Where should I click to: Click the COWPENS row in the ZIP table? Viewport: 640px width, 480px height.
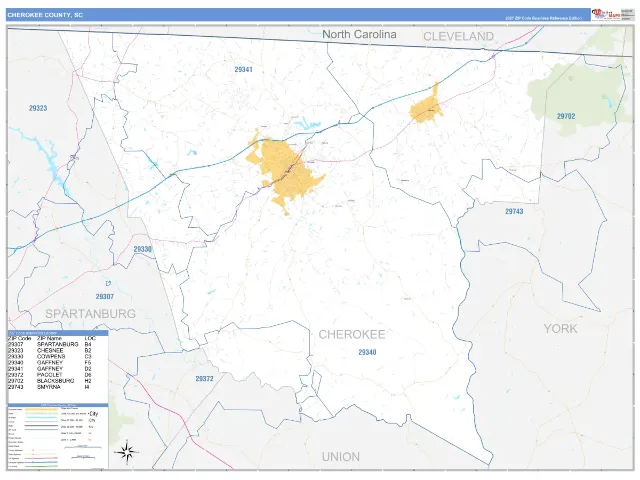(x=51, y=356)
